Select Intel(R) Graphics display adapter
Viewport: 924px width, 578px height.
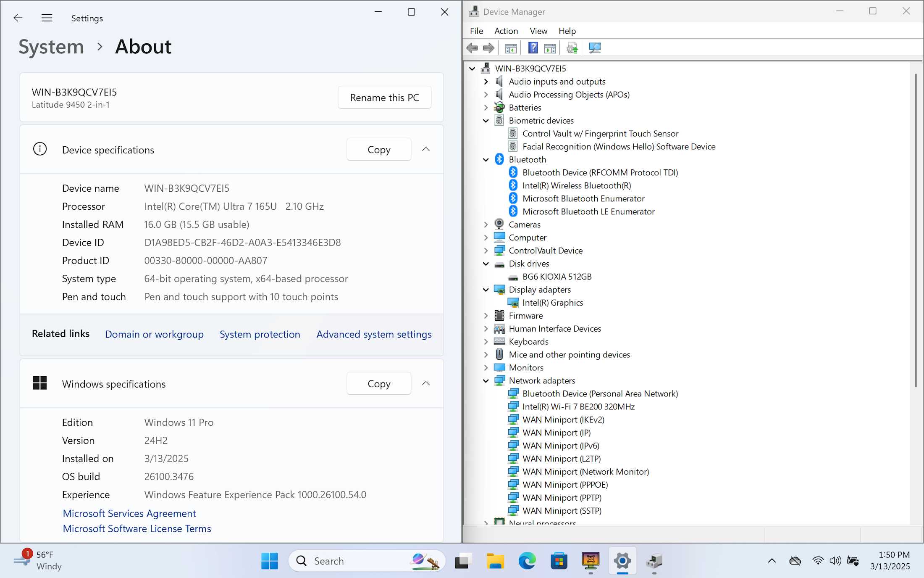(553, 303)
